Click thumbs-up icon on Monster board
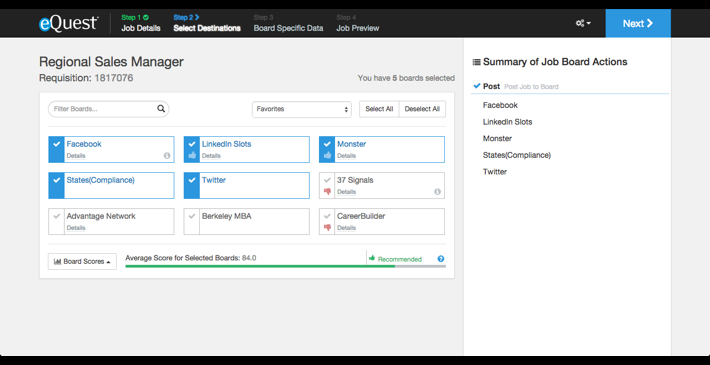Viewport: 710px width, 365px height. 327,155
